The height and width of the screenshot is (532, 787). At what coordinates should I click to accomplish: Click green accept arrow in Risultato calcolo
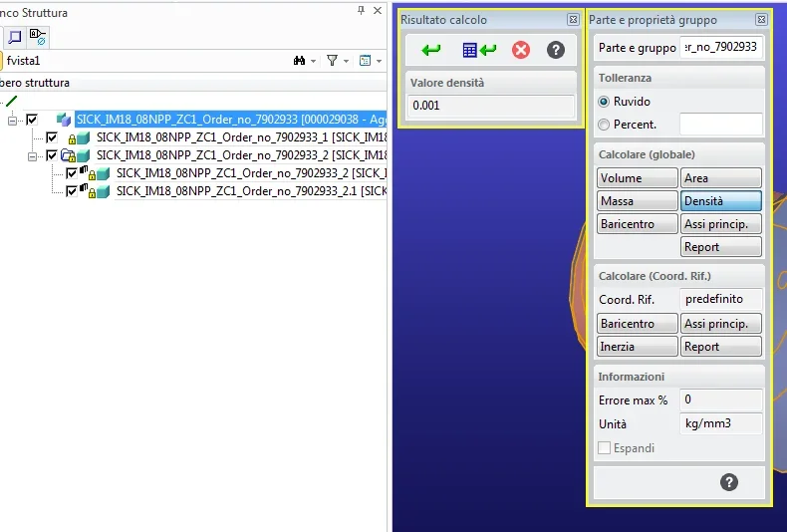tap(431, 50)
